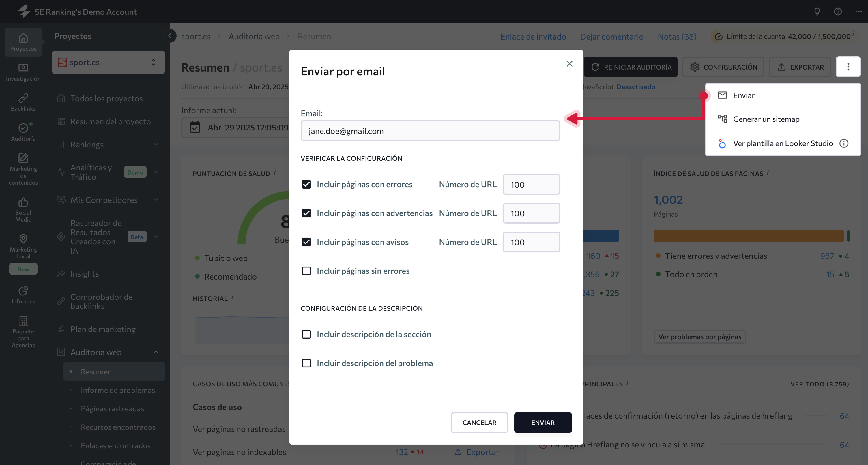Screen dimensions: 868x465
Task: Check Incluir descripción de la sección
Action: tap(306, 334)
